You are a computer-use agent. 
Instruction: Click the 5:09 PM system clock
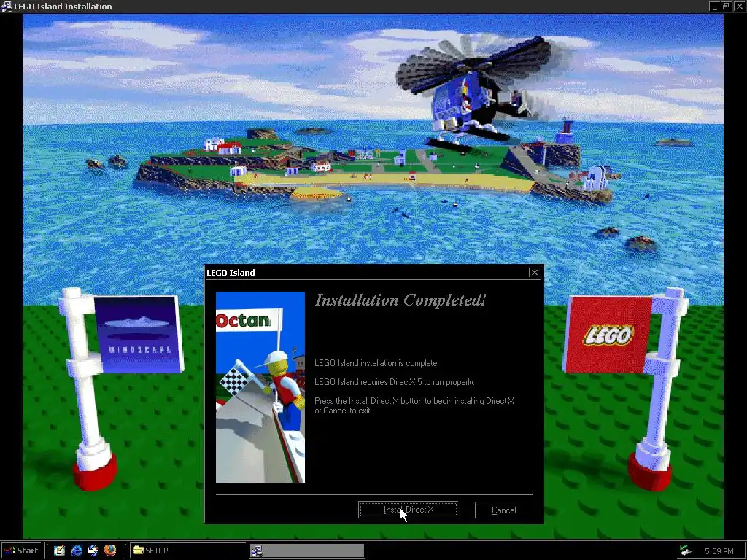coord(719,551)
